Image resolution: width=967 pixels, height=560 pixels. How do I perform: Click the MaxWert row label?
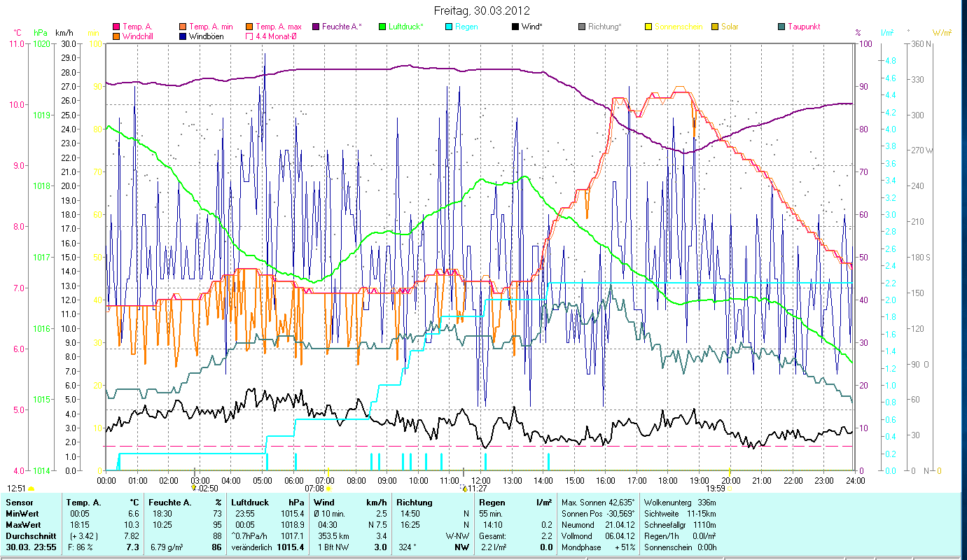(23, 524)
